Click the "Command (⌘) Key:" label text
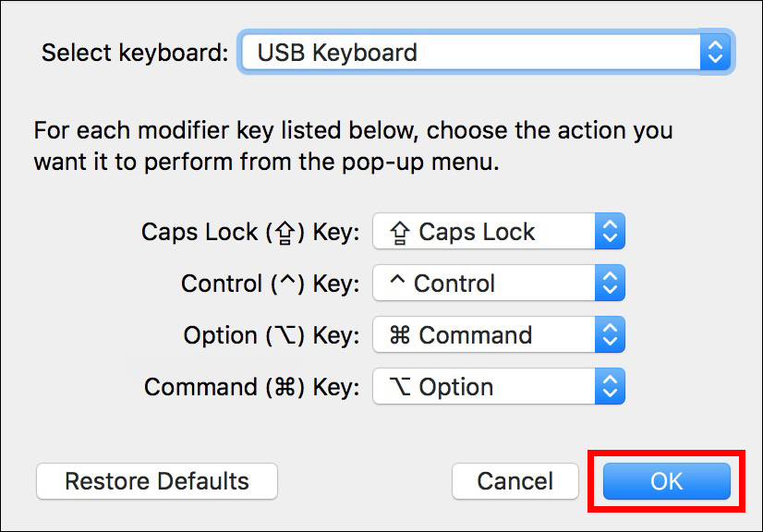This screenshot has width=763, height=532. coord(251,387)
